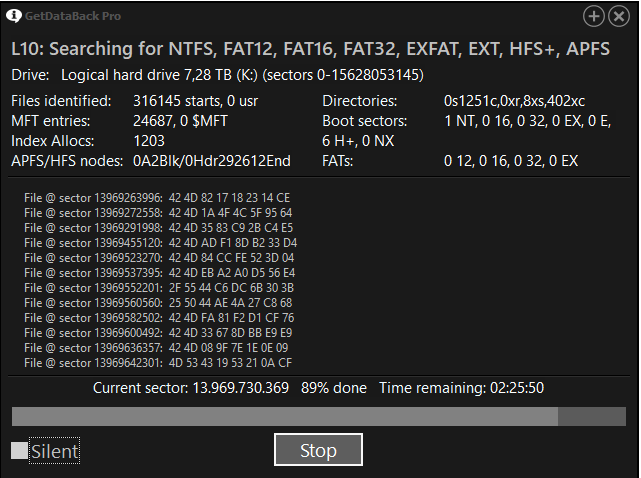The height and width of the screenshot is (478, 641).
Task: Click the unfilled end of progress bar
Action: [592, 416]
